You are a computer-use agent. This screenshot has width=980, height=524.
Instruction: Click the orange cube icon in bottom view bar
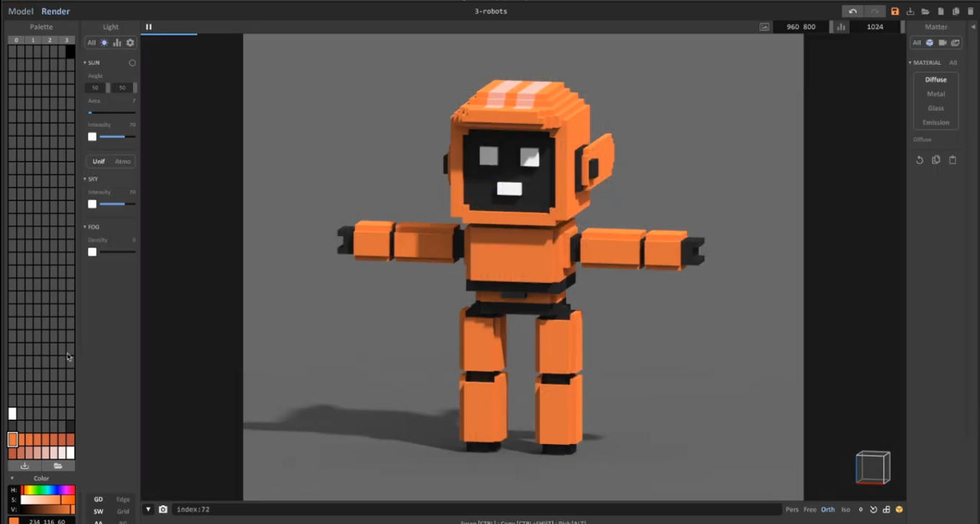(899, 510)
